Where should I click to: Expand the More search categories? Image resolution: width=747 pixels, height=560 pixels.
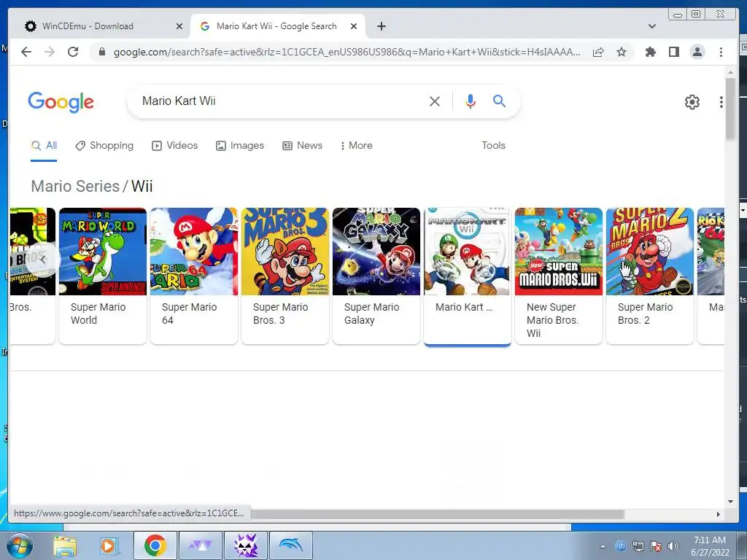click(x=356, y=146)
